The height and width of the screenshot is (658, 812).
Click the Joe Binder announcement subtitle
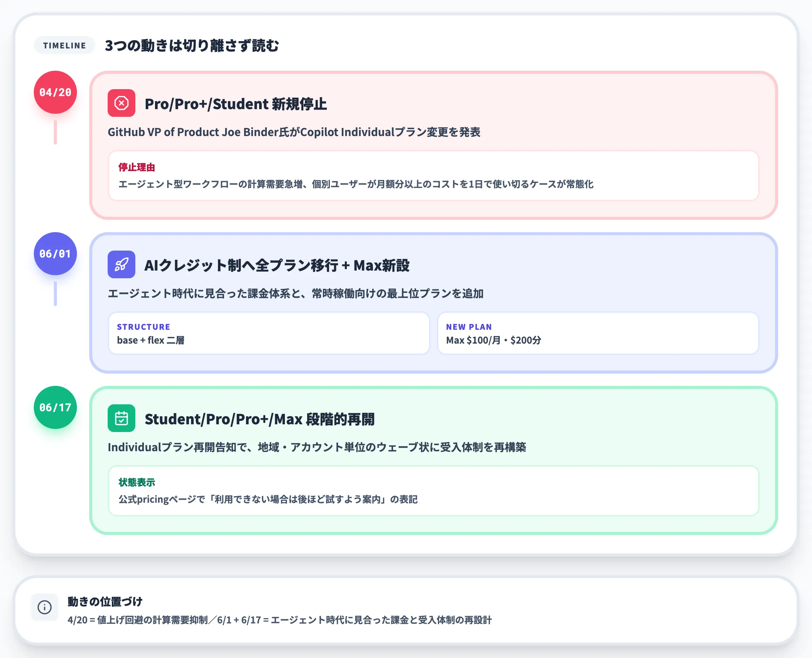pyautogui.click(x=294, y=132)
